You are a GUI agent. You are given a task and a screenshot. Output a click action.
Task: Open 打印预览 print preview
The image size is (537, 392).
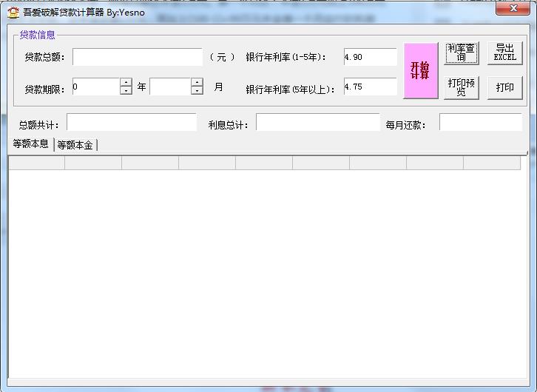(462, 87)
